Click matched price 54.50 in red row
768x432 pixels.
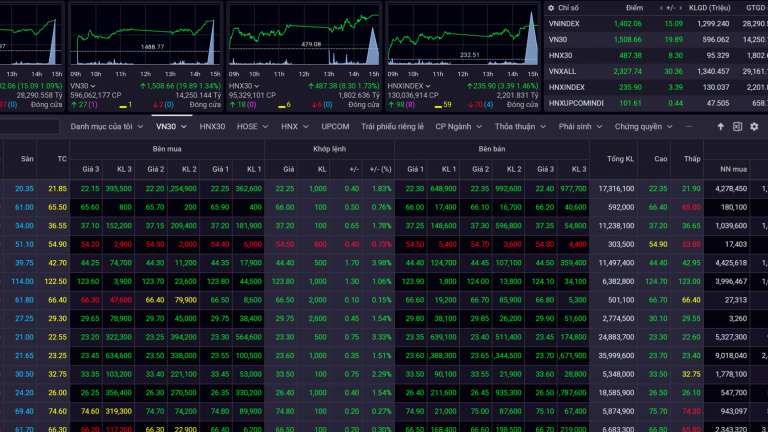[x=285, y=244]
